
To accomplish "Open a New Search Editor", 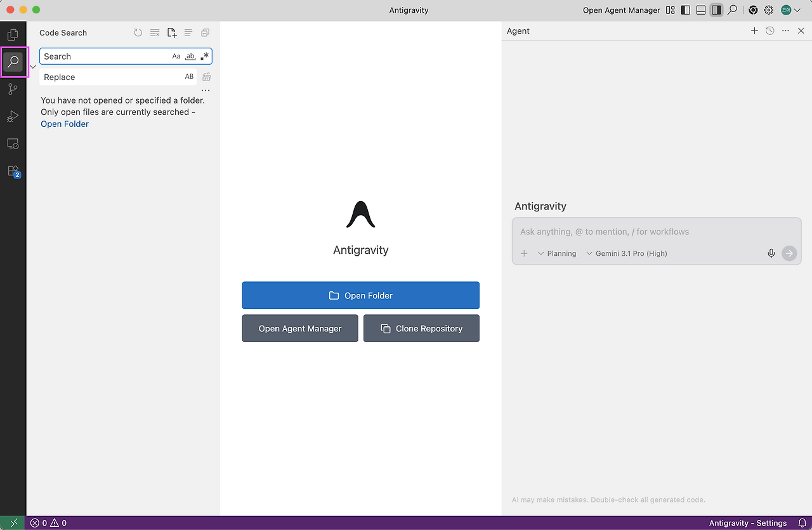I will (x=172, y=32).
